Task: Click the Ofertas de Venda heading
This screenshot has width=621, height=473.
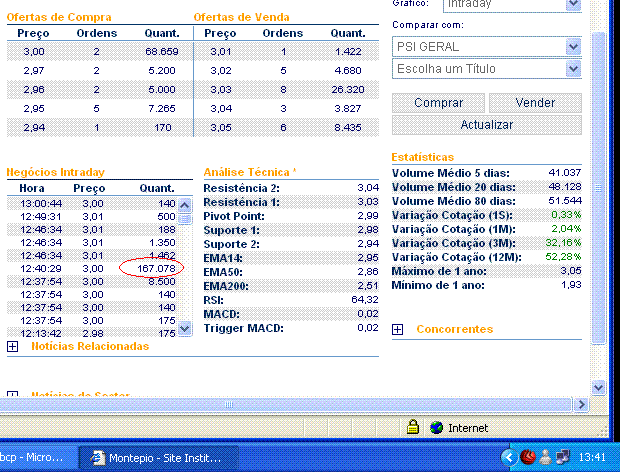Action: point(241,17)
